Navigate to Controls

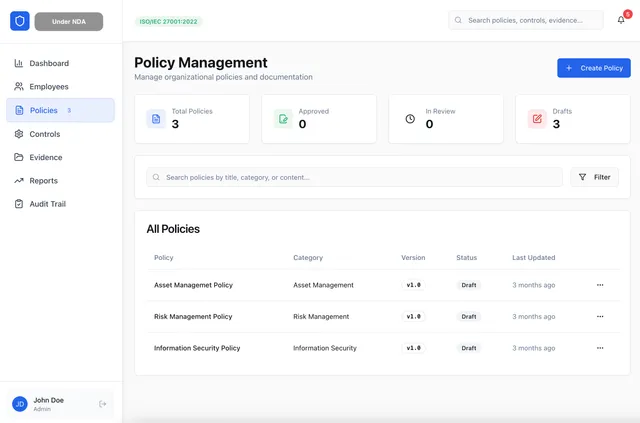pyautogui.click(x=60, y=134)
